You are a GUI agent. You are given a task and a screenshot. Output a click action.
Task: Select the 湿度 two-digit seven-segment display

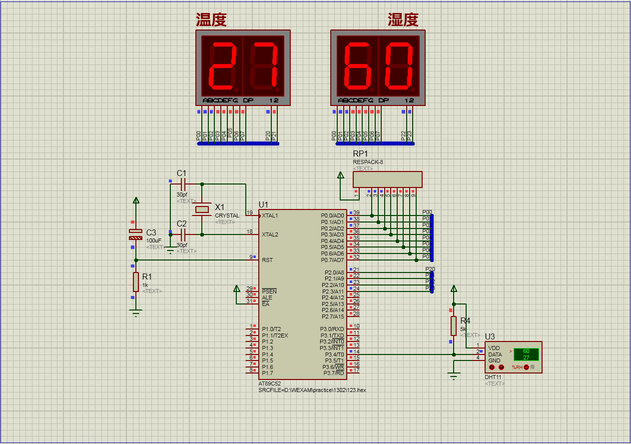pos(376,68)
